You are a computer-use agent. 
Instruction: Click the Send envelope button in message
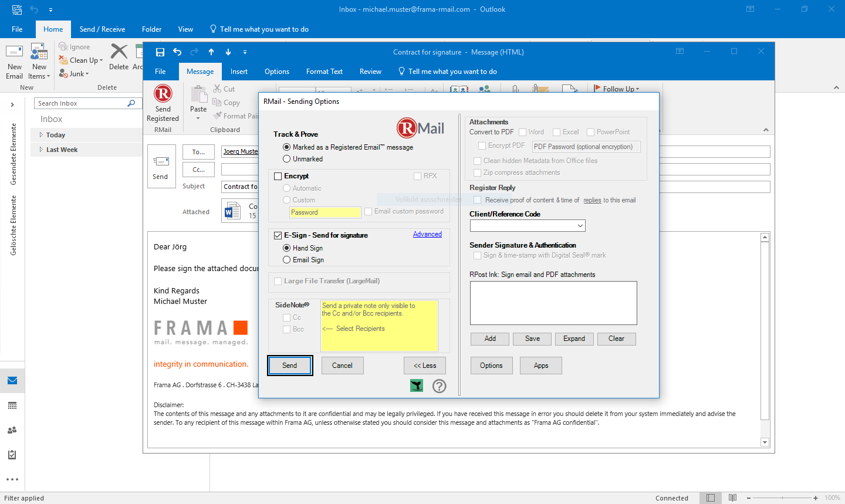(x=161, y=166)
